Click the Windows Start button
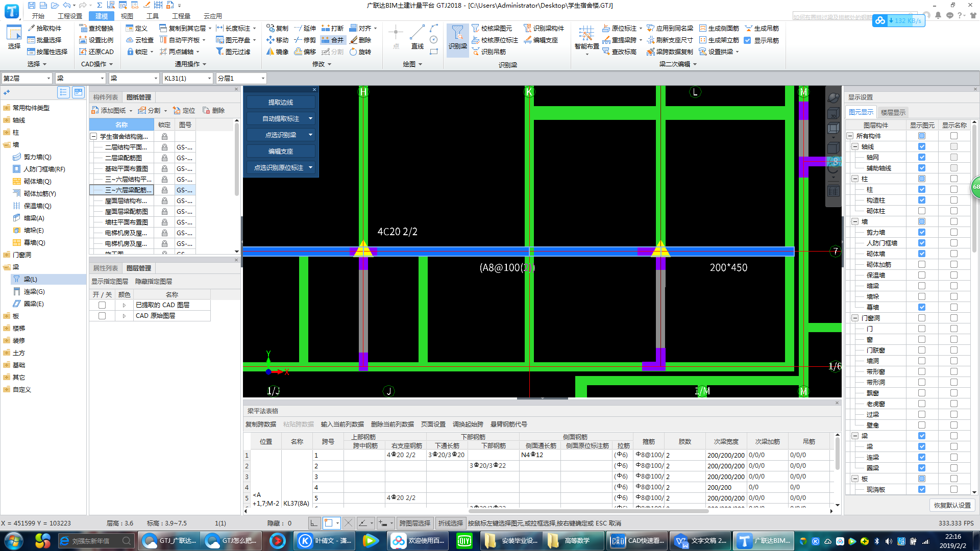The height and width of the screenshot is (551, 980). coord(13,541)
